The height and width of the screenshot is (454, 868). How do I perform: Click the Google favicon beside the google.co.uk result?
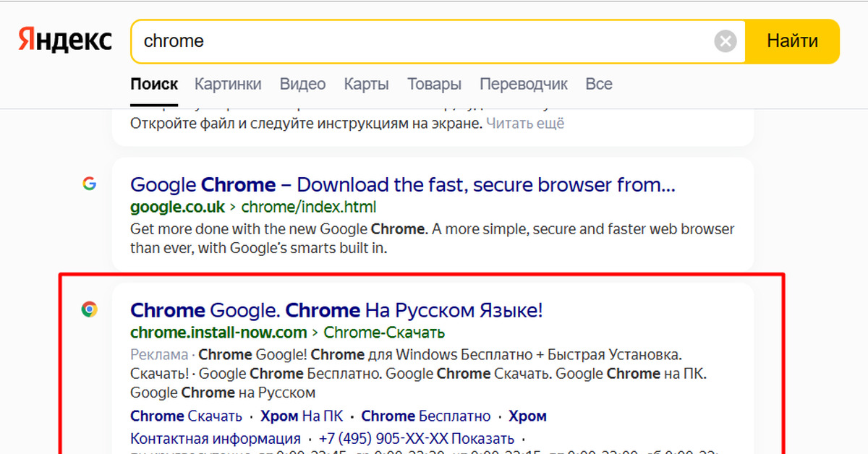click(89, 184)
